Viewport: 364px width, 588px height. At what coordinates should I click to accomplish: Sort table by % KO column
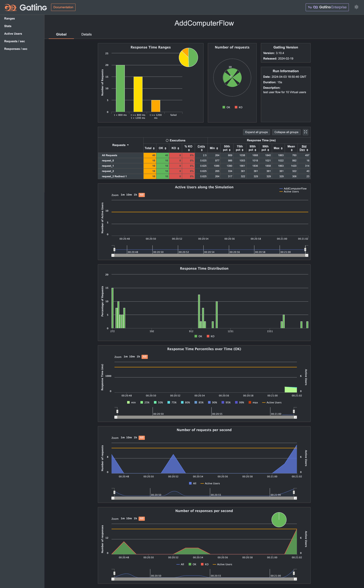[x=189, y=150]
